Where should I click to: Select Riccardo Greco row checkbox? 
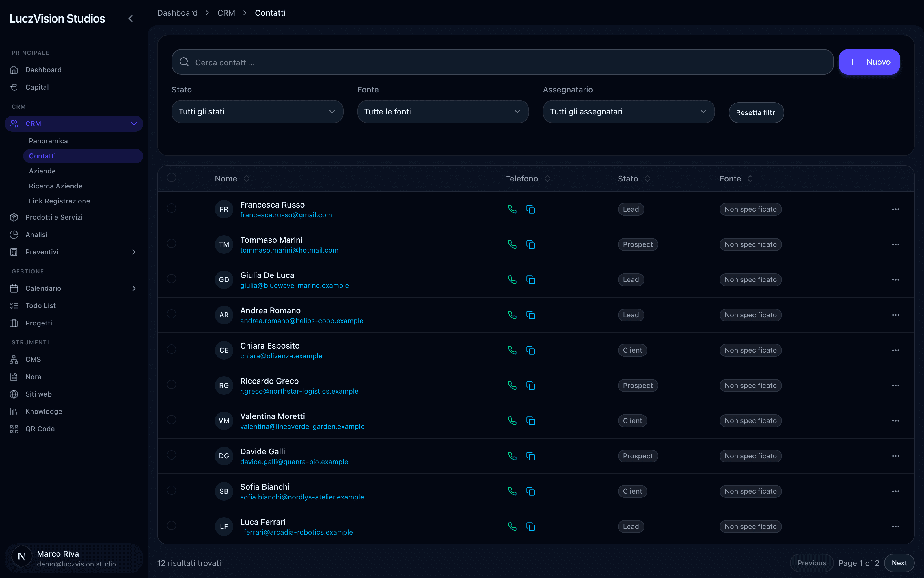[172, 384]
